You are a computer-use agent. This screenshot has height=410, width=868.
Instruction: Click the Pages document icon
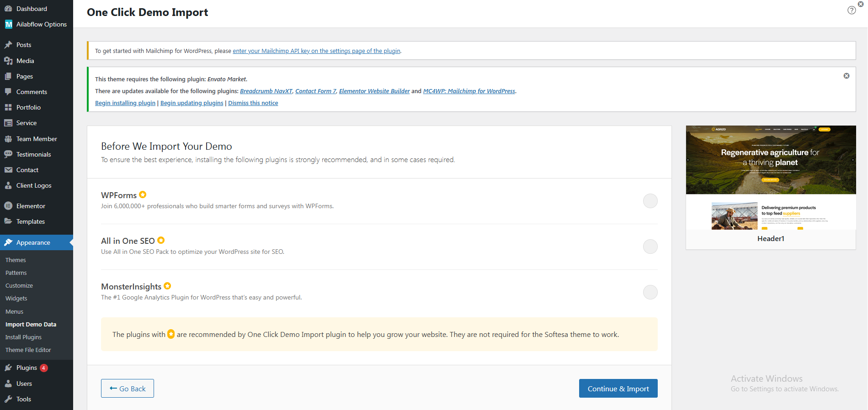tap(8, 76)
